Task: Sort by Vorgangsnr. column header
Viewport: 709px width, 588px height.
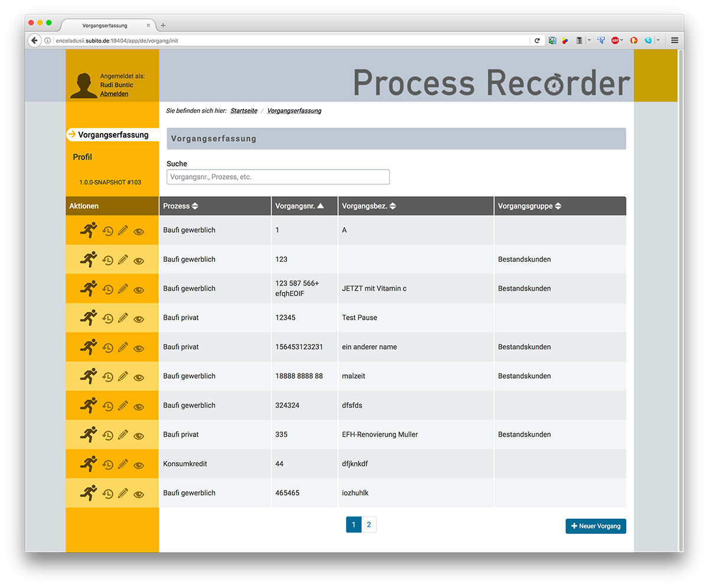Action: tap(300, 206)
